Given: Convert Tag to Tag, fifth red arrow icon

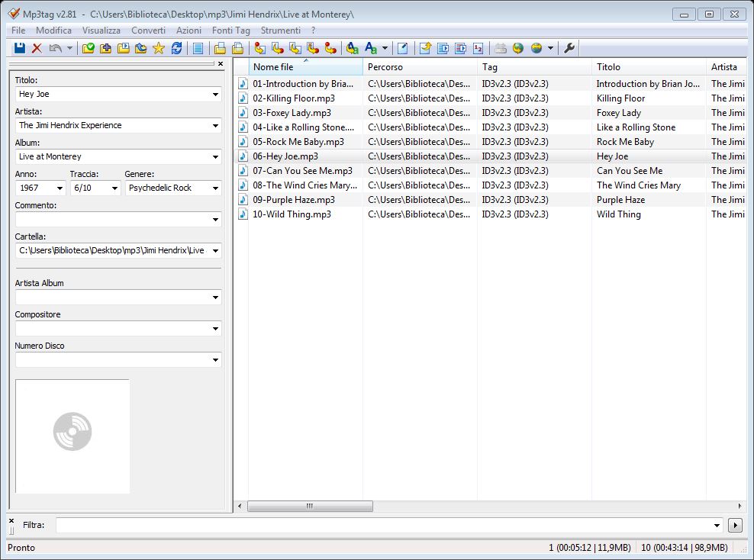Looking at the screenshot, I should coord(330,48).
